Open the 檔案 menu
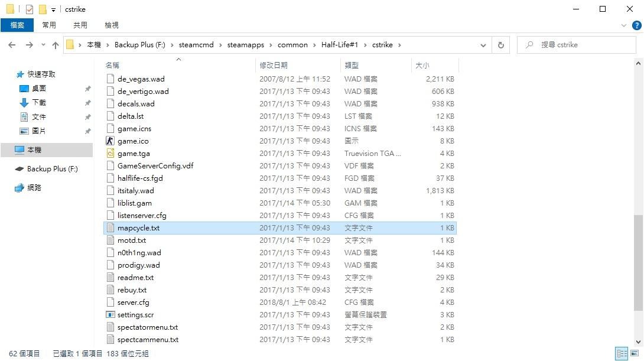The height and width of the screenshot is (361, 644). (x=17, y=25)
